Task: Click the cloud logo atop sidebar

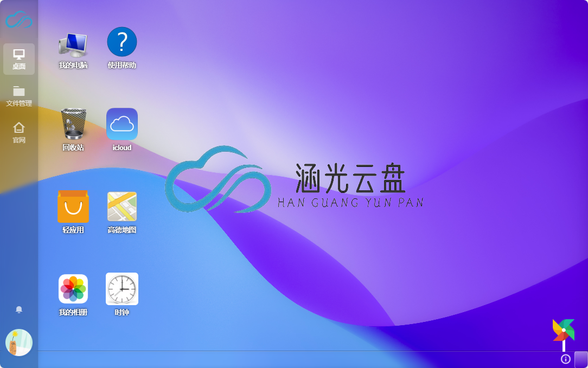Action: click(x=19, y=21)
